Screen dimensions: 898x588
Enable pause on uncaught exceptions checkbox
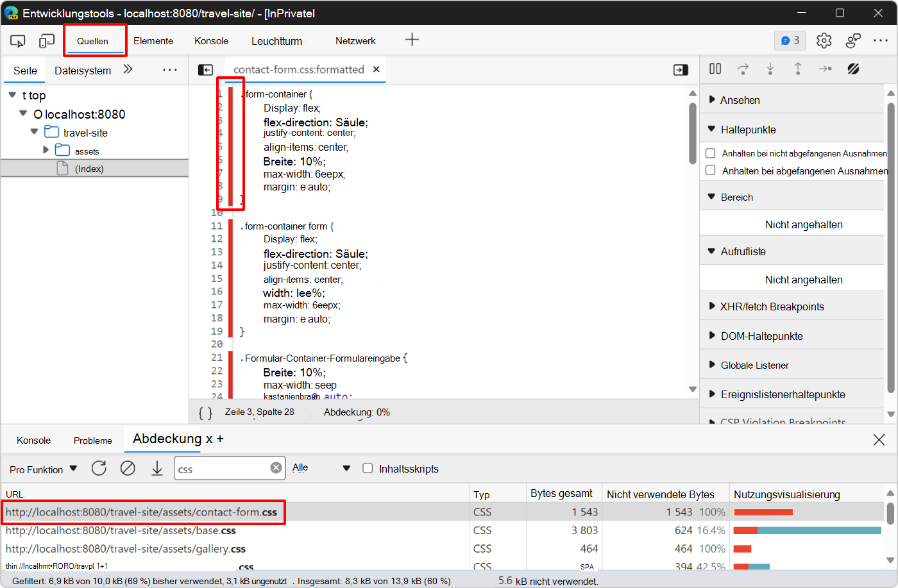[711, 153]
